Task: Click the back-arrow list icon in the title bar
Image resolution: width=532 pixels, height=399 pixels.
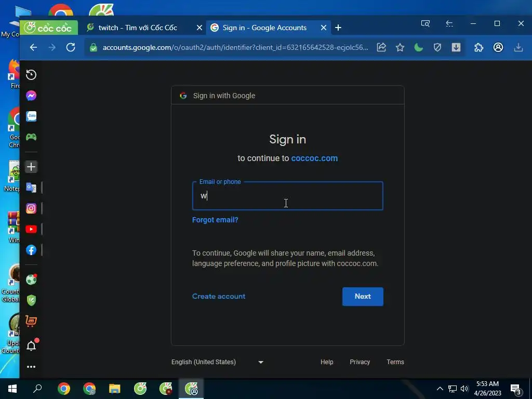Action: [449, 23]
